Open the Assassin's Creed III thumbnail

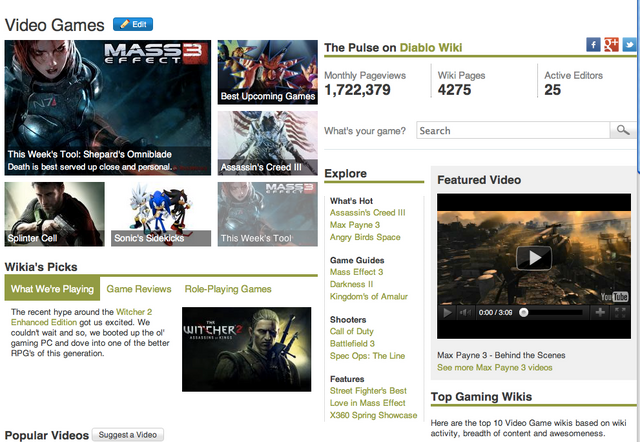coord(267,143)
